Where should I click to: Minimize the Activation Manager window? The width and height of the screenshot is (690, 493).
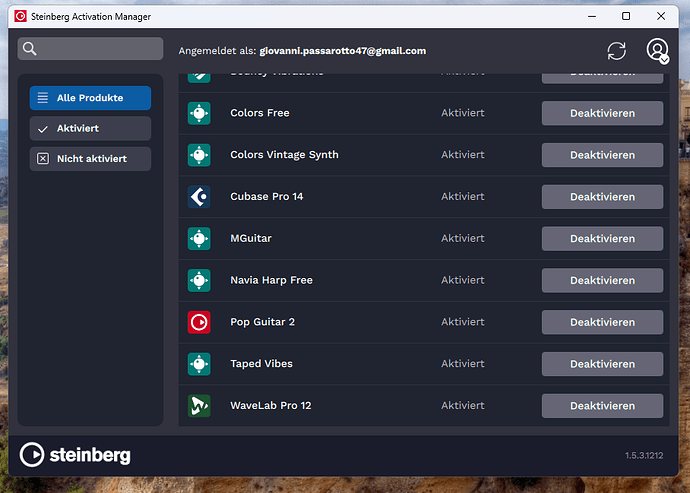point(592,16)
